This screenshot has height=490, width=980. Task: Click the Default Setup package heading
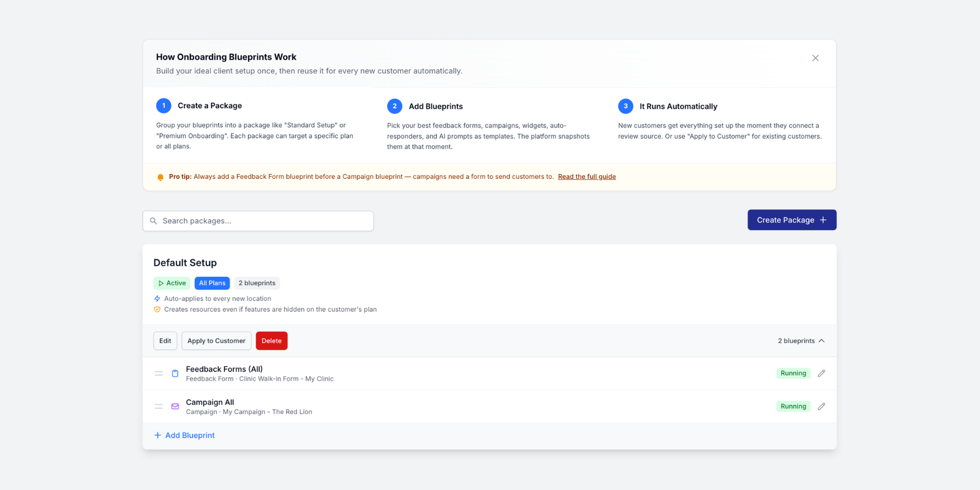[185, 263]
